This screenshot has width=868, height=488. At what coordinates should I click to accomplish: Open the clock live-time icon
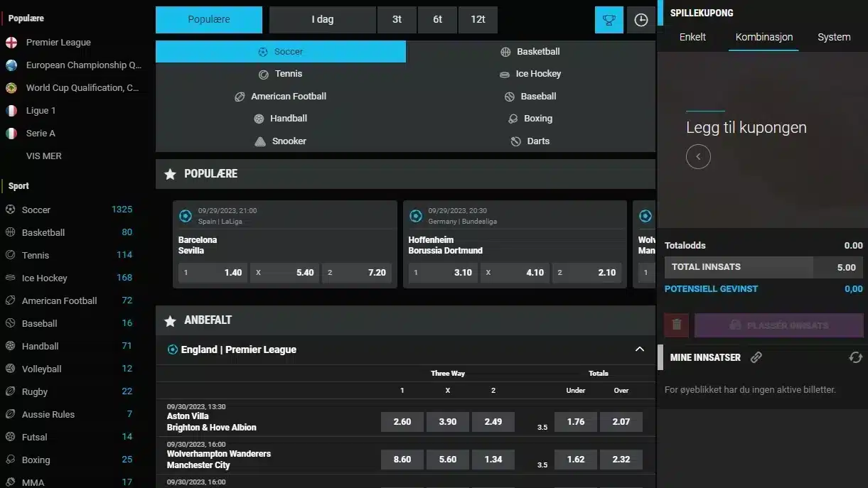(x=641, y=20)
